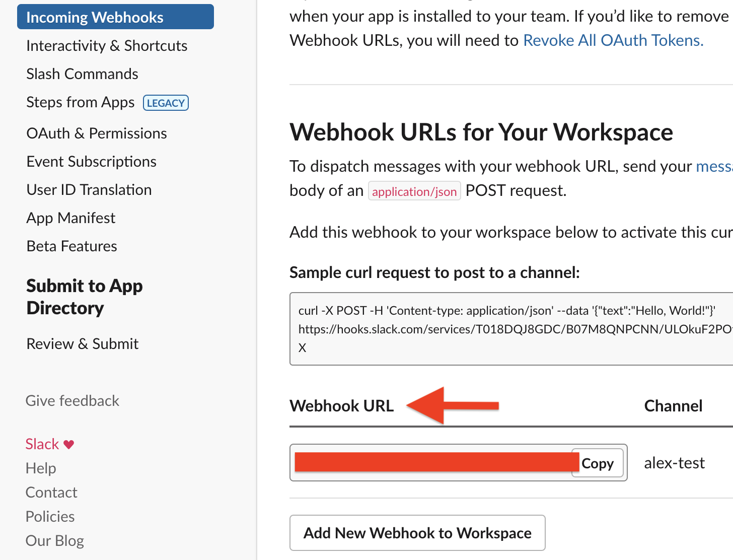Open OAuth & Permissions settings
Viewport: 733px width, 560px height.
97,133
